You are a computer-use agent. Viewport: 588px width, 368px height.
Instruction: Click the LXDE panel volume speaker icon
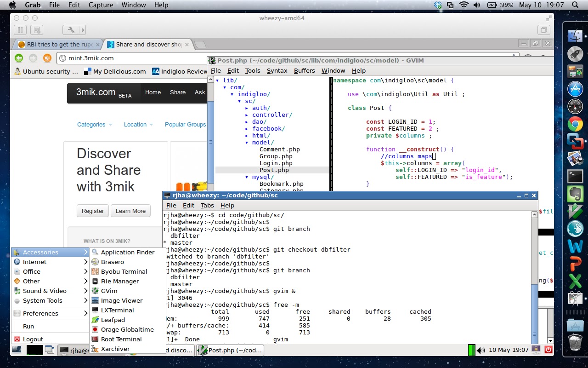pyautogui.click(x=481, y=350)
